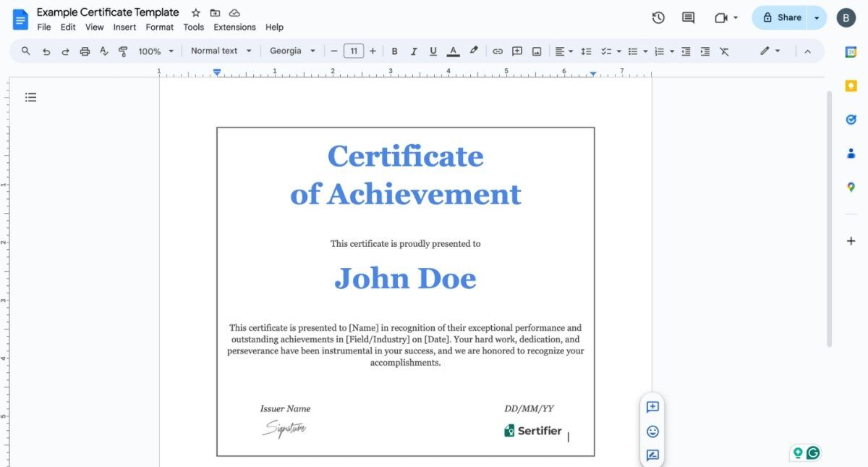Image resolution: width=868 pixels, height=467 pixels.
Task: Open the Normal text styles dropdown
Action: coord(221,51)
